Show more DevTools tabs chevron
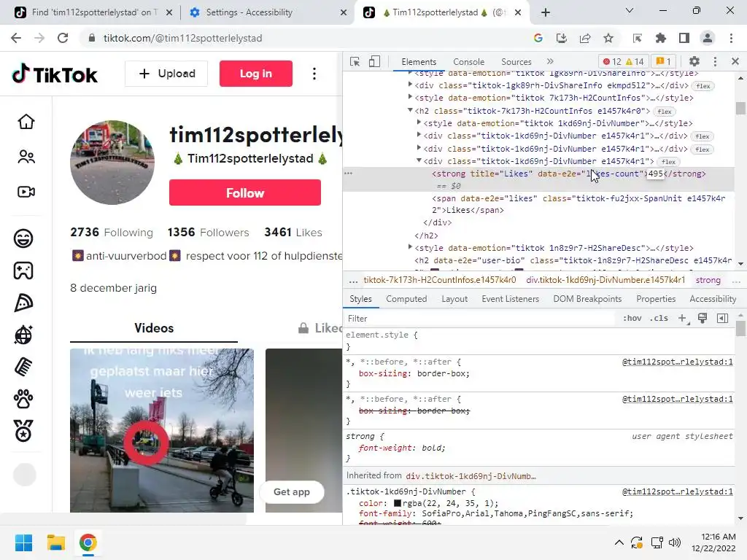 point(550,61)
